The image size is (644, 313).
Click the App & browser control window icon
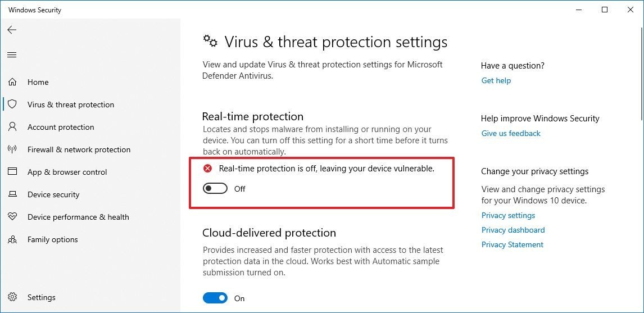click(x=12, y=172)
